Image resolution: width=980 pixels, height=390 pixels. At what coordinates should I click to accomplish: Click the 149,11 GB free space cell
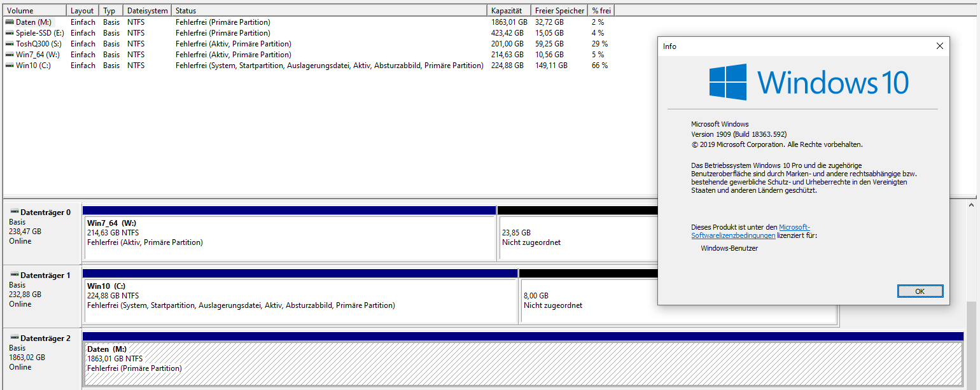pos(551,66)
